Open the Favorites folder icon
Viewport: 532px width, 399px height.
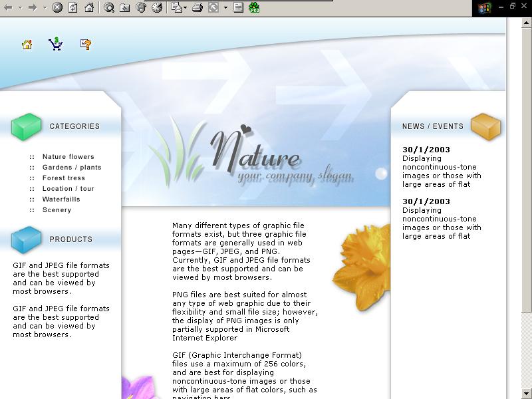tap(125, 7)
